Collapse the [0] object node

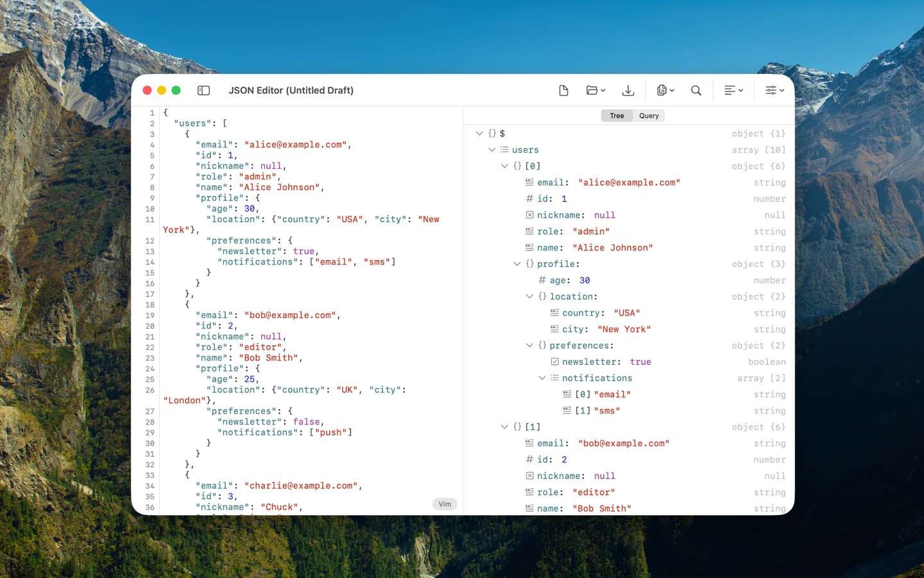tap(504, 166)
